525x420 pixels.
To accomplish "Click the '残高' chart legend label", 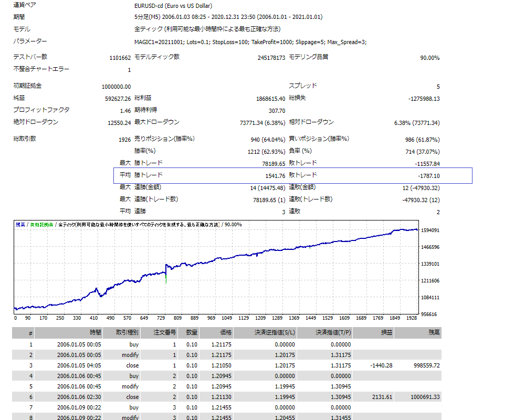I will [20, 224].
